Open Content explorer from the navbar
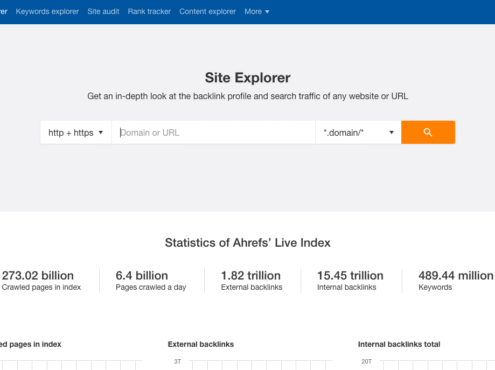The image size is (495, 370). pyautogui.click(x=207, y=12)
